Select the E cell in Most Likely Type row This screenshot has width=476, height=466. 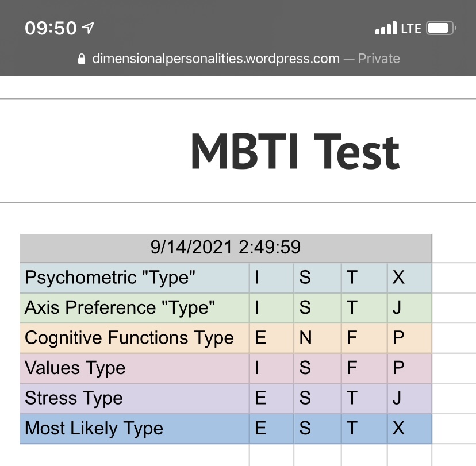click(271, 429)
